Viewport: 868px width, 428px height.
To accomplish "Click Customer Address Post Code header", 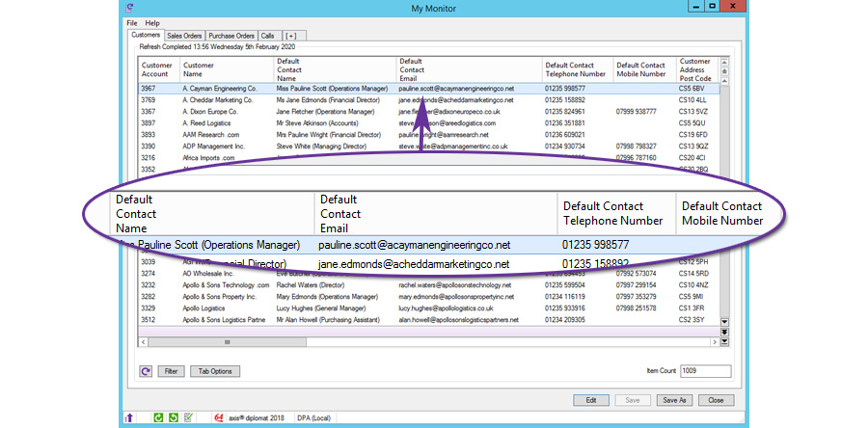I will pyautogui.click(x=697, y=69).
